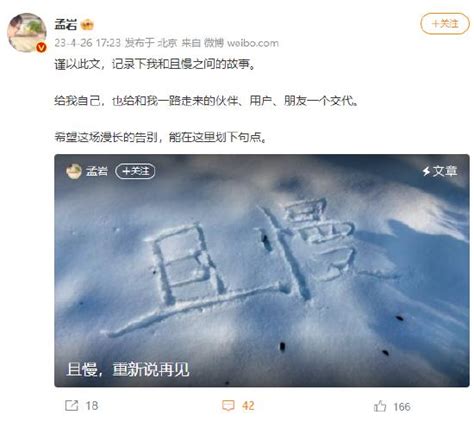
Task: Open article titled 且慢，重新说再见
Action: pyautogui.click(x=128, y=369)
